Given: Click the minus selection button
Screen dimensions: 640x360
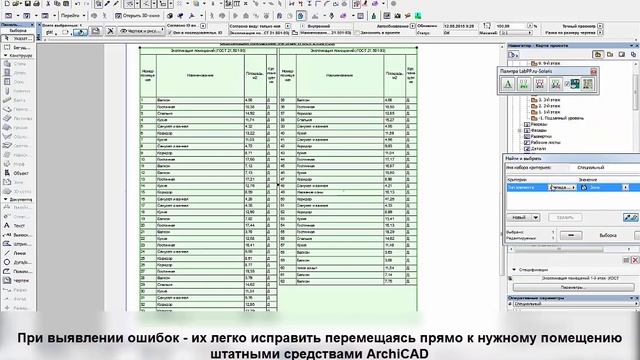Looking at the screenshot, I should (571, 236).
